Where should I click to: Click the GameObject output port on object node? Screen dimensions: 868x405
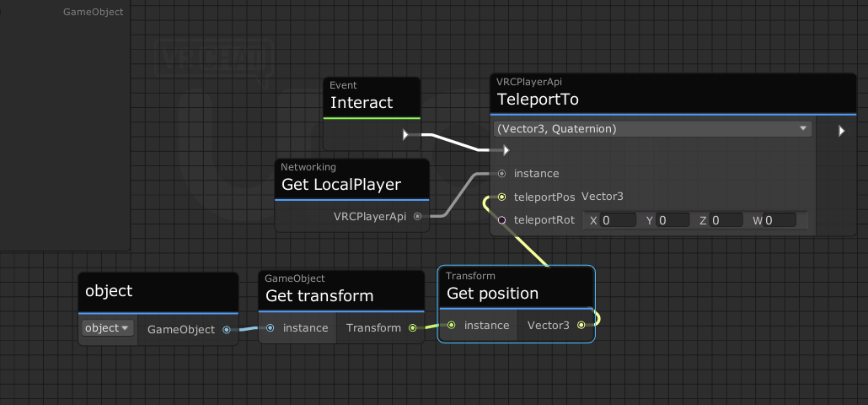click(x=227, y=330)
